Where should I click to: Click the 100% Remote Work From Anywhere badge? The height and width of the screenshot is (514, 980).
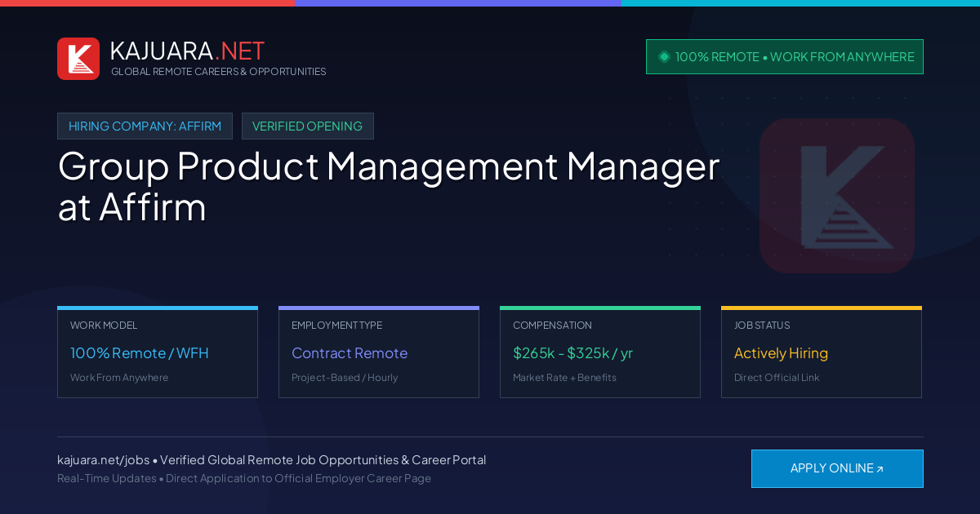785,57
